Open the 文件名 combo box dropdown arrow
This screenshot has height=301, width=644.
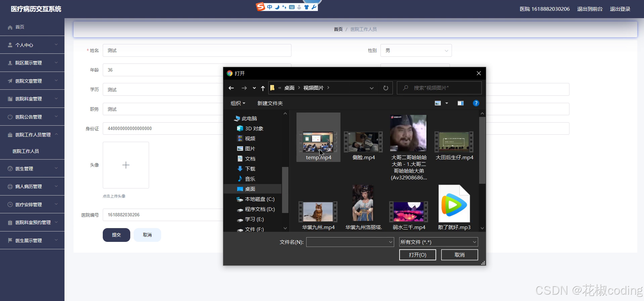pos(390,242)
